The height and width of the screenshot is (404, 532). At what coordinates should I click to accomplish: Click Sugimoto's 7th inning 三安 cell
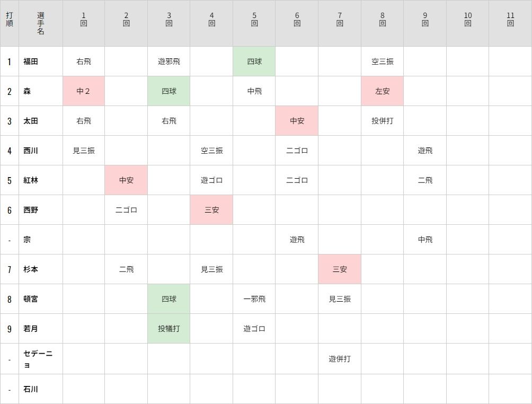[340, 269]
